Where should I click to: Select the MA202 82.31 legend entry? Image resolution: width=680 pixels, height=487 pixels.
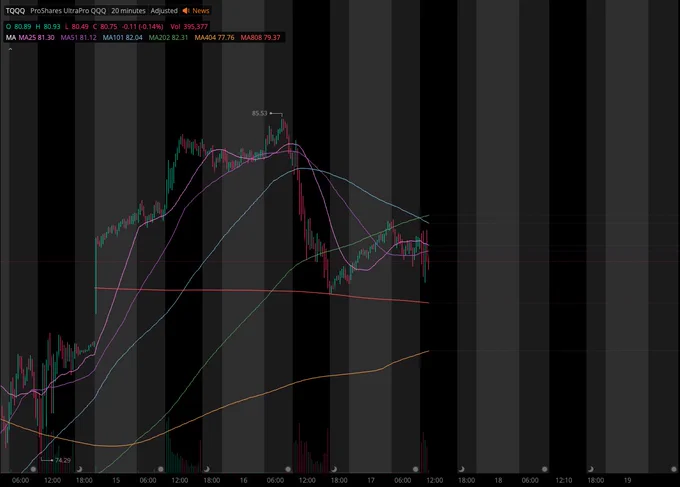(168, 38)
